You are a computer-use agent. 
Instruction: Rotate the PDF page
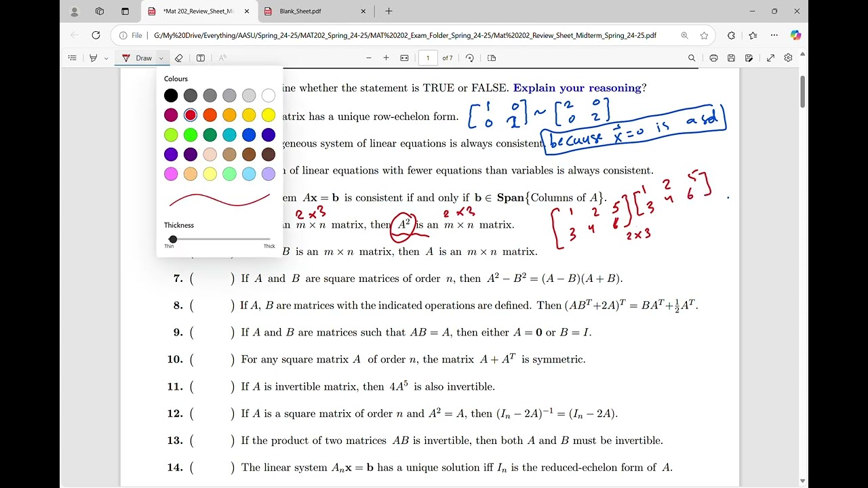(x=470, y=58)
